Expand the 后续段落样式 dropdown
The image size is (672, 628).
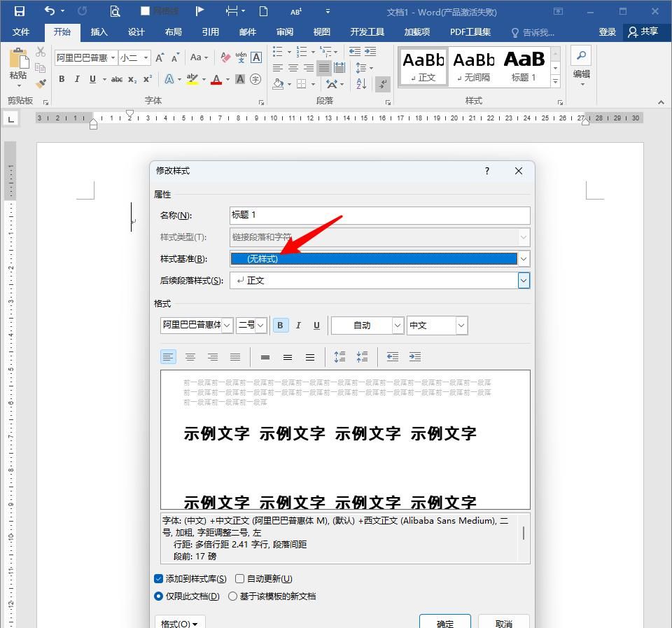pyautogui.click(x=523, y=280)
